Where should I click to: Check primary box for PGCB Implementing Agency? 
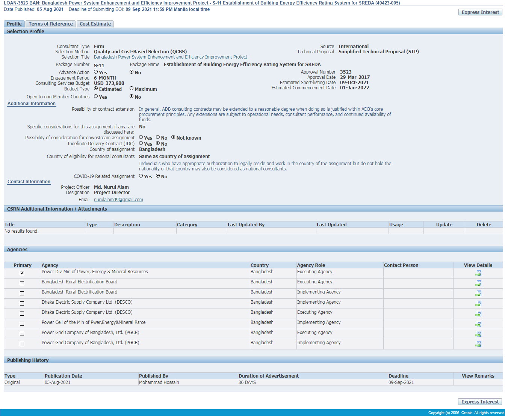22,344
